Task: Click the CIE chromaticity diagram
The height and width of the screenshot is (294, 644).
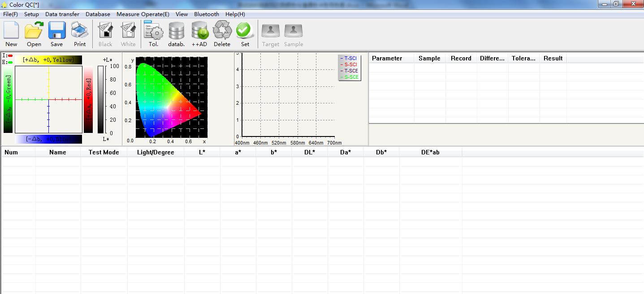Action: [x=171, y=97]
